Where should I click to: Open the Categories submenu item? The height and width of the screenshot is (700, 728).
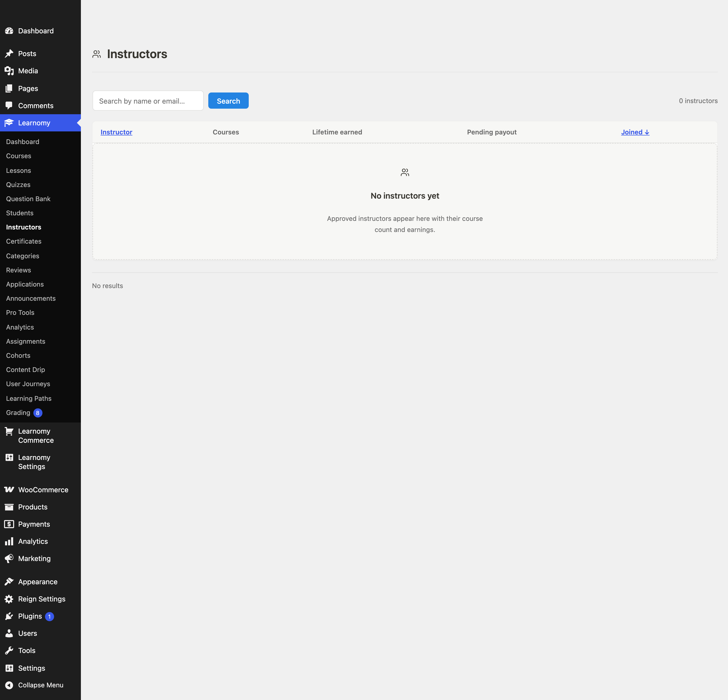coord(23,256)
